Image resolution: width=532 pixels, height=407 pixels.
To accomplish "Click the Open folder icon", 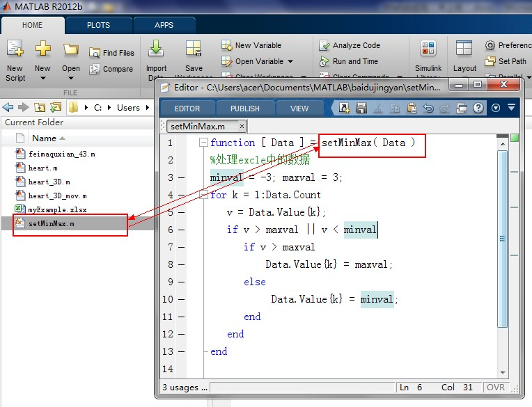I will pos(70,49).
